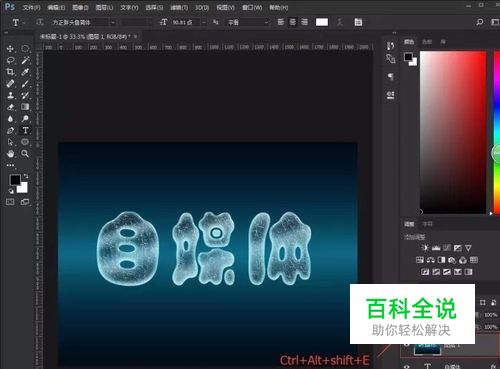Screen dimensions: 500x369
Task: Select the Magic Wand tool
Action: [x=25, y=60]
